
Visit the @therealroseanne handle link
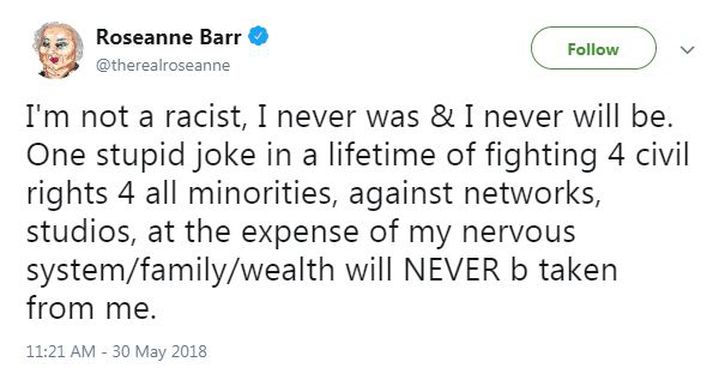click(163, 65)
